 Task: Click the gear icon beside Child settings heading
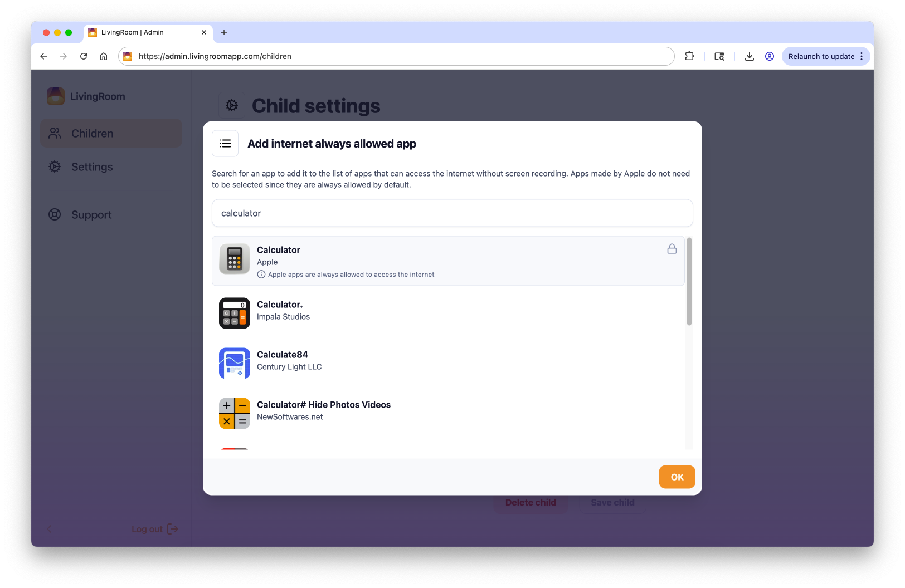coord(231,105)
